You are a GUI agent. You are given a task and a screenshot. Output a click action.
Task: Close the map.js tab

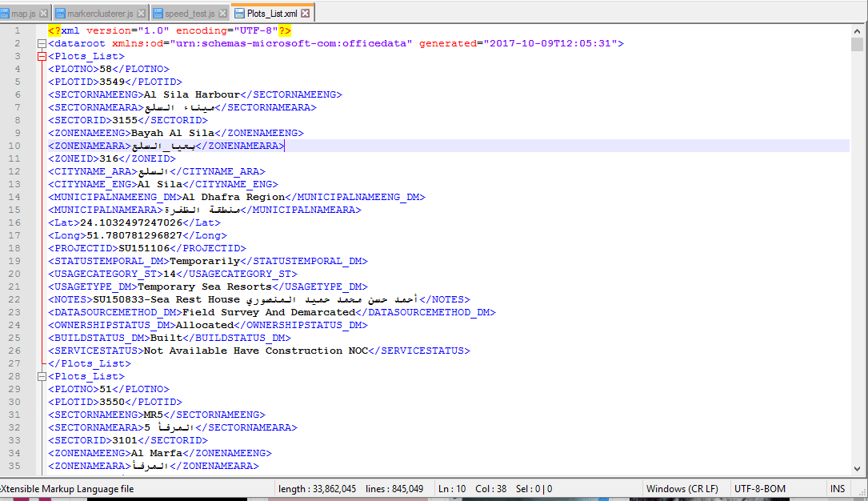point(44,14)
